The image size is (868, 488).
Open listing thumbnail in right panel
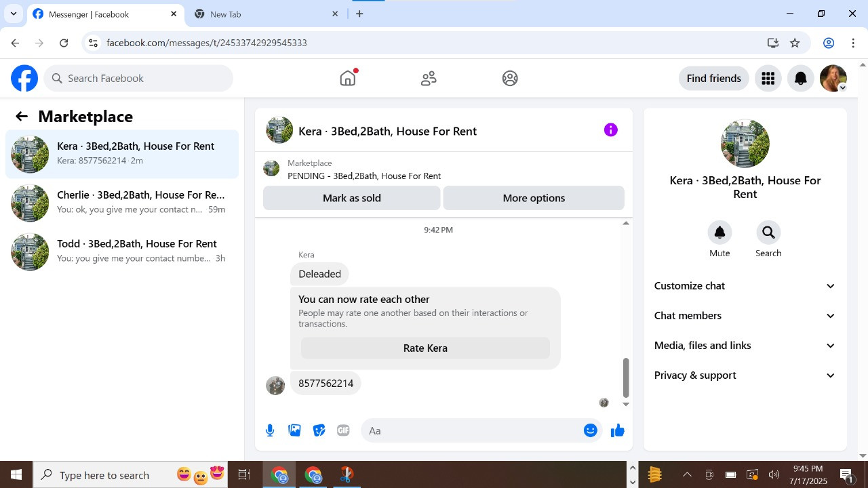coord(745,144)
